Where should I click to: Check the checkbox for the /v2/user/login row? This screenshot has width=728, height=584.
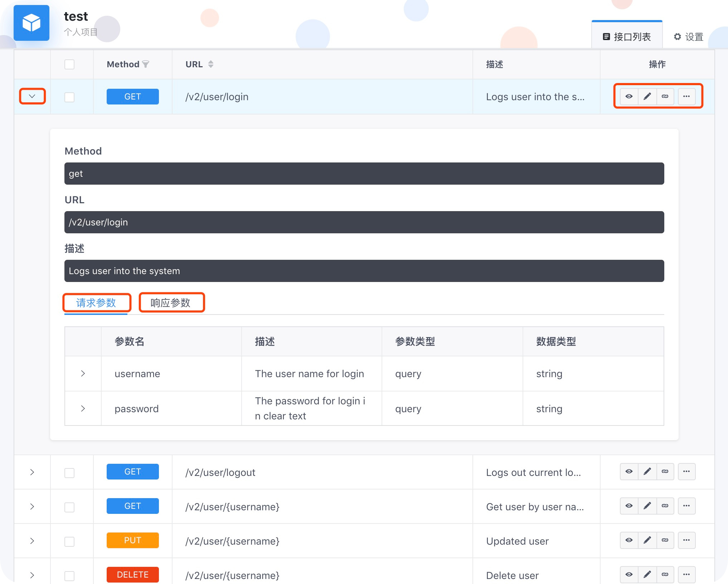pyautogui.click(x=69, y=96)
